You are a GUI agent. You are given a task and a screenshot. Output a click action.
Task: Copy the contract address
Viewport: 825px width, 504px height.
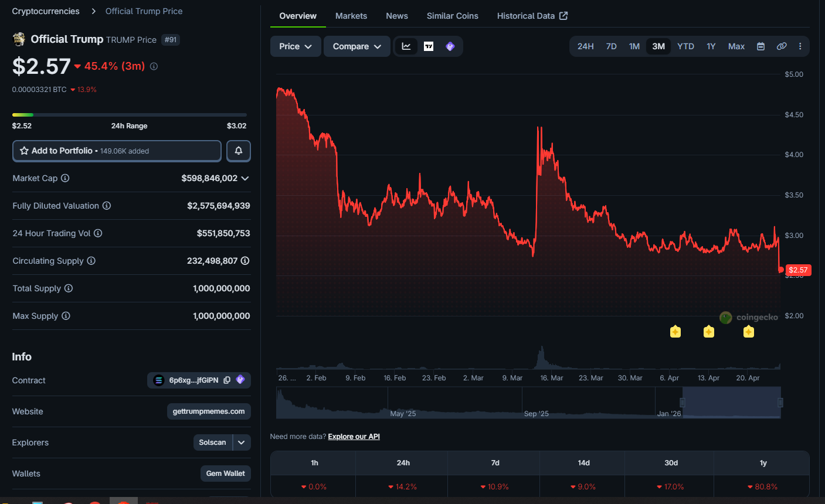point(227,380)
